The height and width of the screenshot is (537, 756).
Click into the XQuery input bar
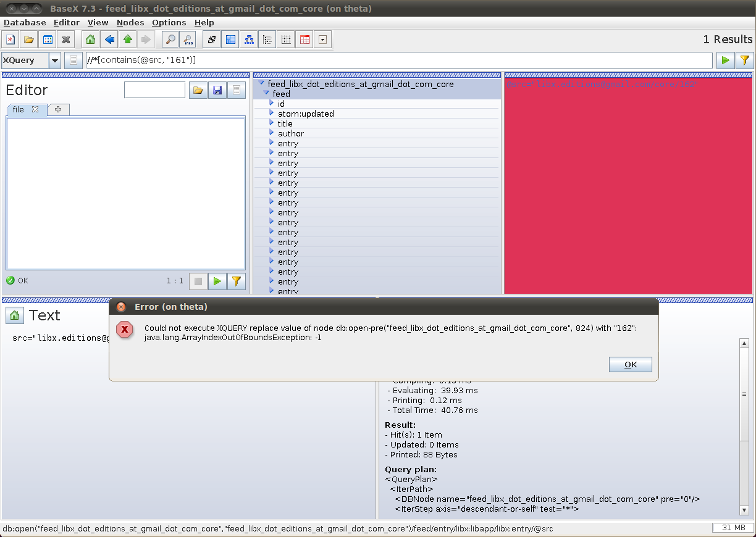point(398,60)
